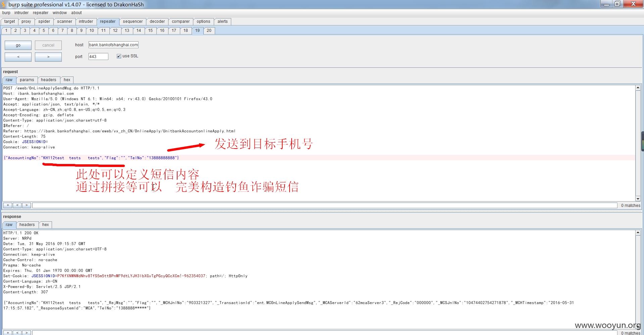The image size is (644, 335).
Task: Go to next request in history
Action: tap(48, 57)
